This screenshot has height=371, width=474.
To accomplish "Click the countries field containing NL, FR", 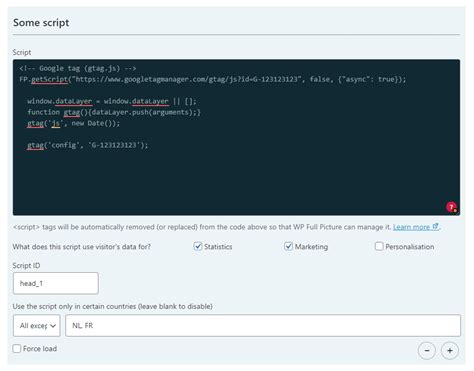I will click(263, 325).
